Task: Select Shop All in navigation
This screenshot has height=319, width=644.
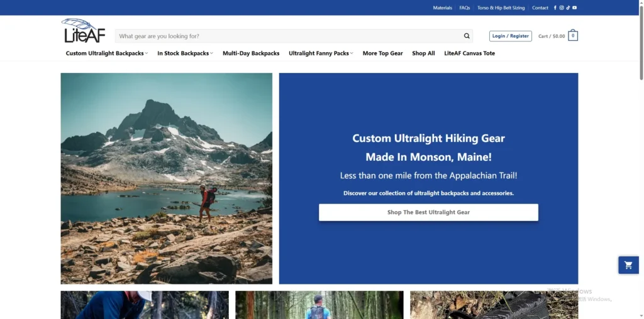Action: tap(423, 53)
